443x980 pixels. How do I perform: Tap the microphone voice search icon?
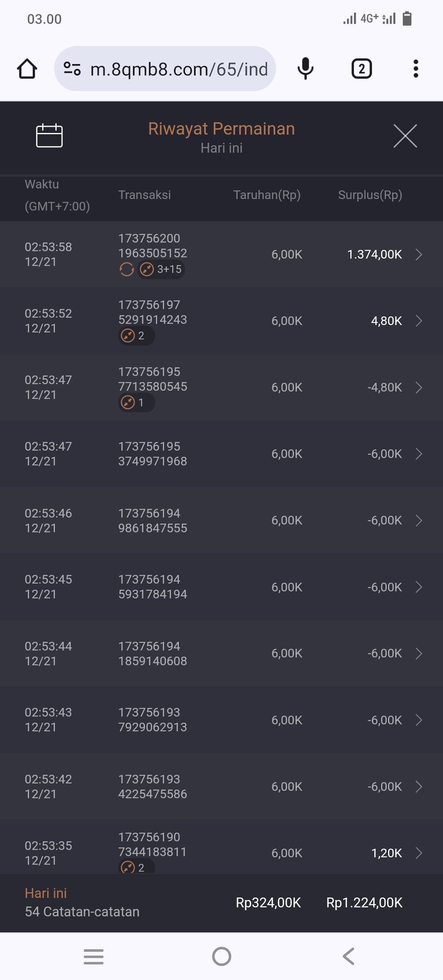(x=305, y=69)
